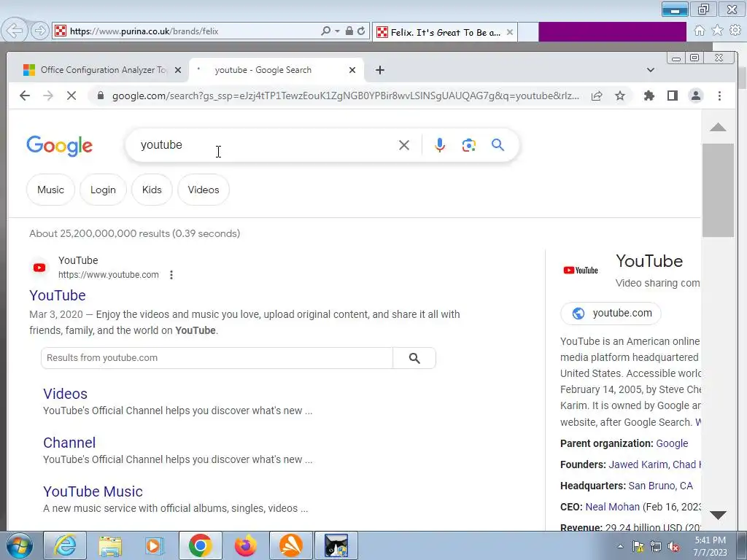Bookmark this tab with the star icon in Chrome
The image size is (747, 560).
coord(620,96)
